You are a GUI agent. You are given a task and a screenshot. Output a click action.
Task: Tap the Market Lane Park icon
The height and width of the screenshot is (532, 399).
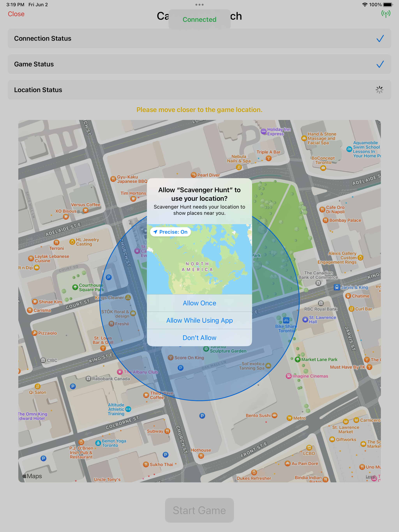(x=297, y=359)
